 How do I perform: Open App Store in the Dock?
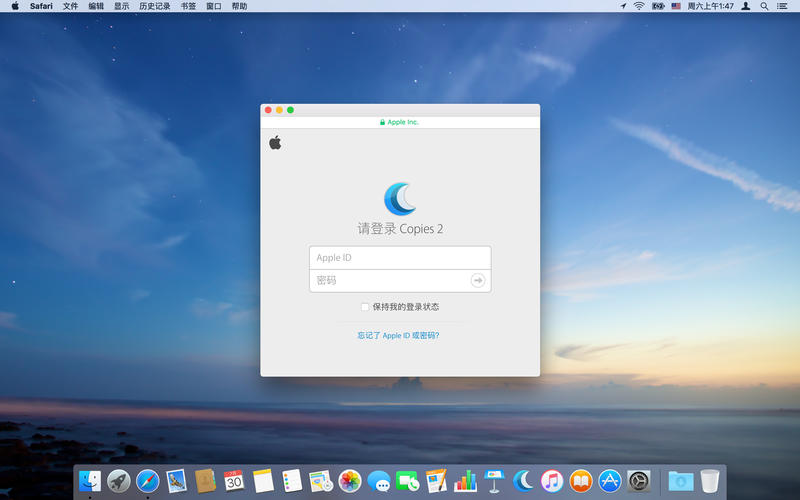(610, 481)
